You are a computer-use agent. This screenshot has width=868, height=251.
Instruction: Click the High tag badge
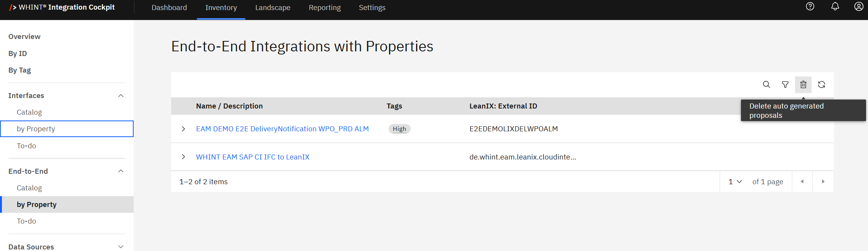399,129
